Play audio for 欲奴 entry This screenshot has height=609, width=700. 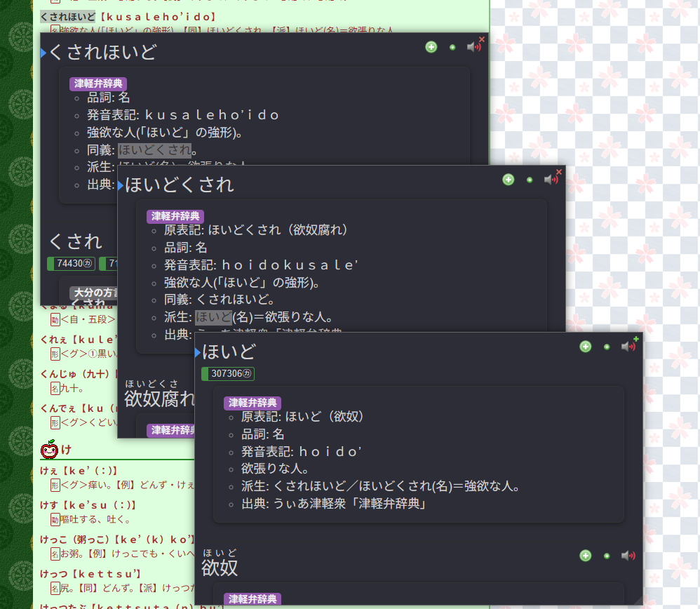tap(628, 556)
